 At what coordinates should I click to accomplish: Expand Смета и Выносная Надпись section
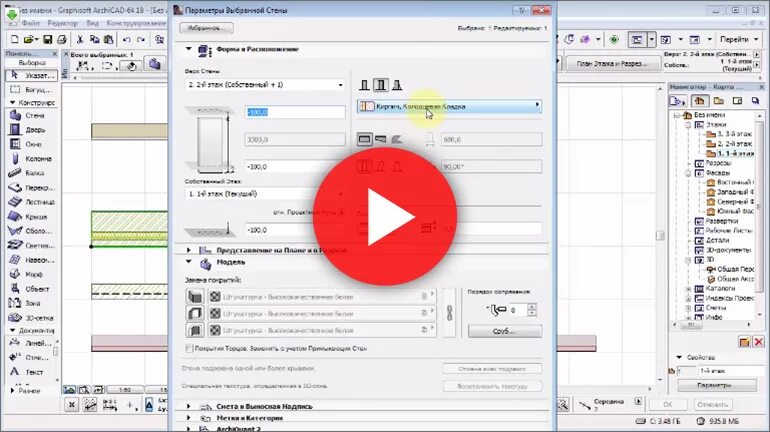point(189,406)
